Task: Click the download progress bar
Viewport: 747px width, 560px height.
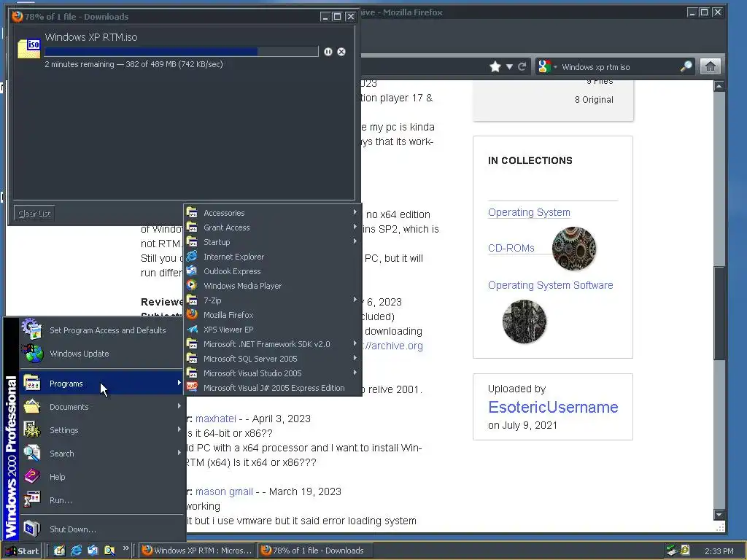Action: click(182, 52)
